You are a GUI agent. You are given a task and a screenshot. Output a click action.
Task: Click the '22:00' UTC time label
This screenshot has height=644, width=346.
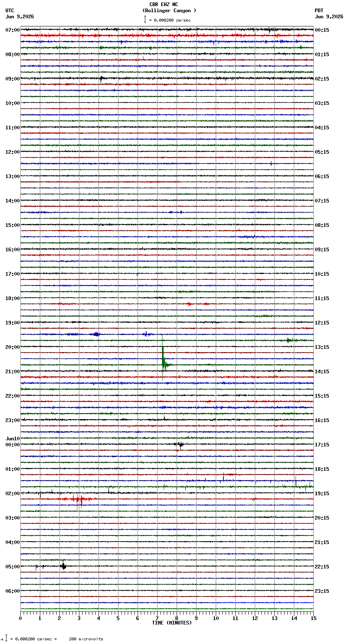tap(13, 396)
